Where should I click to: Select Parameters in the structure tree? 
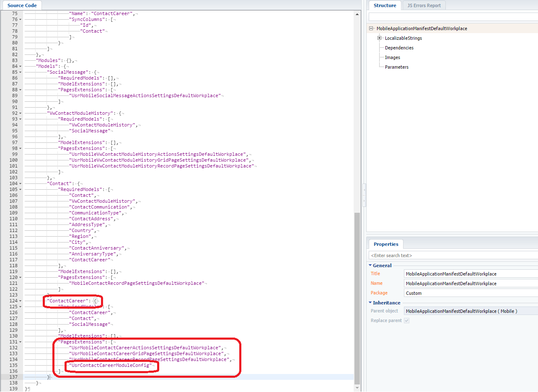(x=396, y=67)
